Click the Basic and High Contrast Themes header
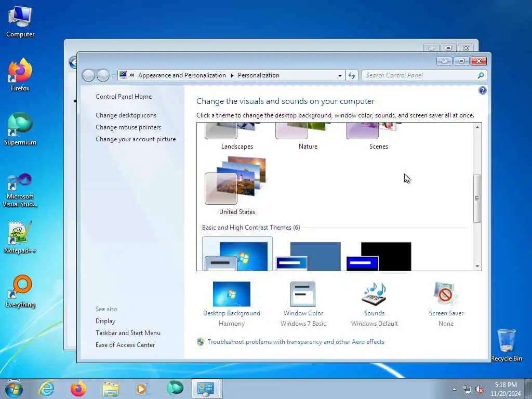This screenshot has width=532, height=399. pyautogui.click(x=251, y=228)
